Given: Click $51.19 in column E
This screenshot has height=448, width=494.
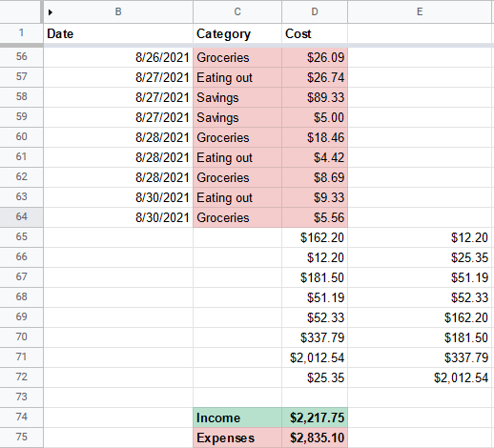Looking at the screenshot, I should [420, 277].
